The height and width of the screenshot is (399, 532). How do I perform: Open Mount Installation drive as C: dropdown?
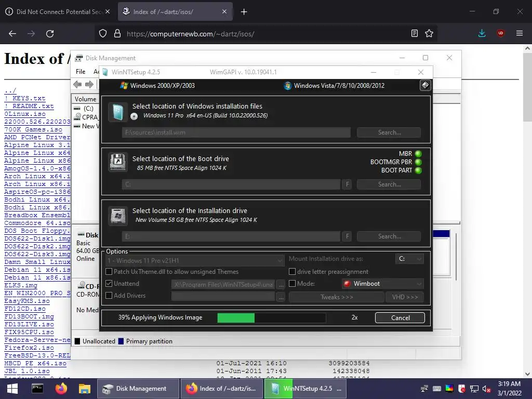[x=409, y=259]
